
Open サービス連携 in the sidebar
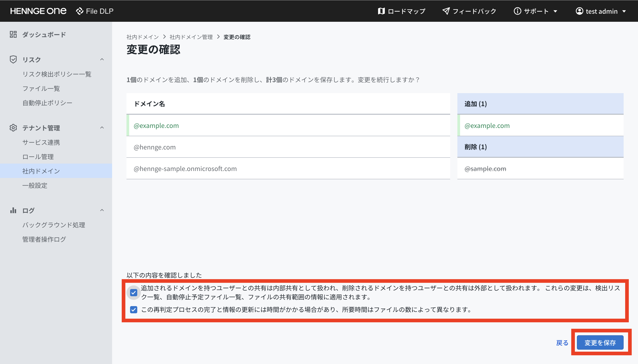coord(41,142)
